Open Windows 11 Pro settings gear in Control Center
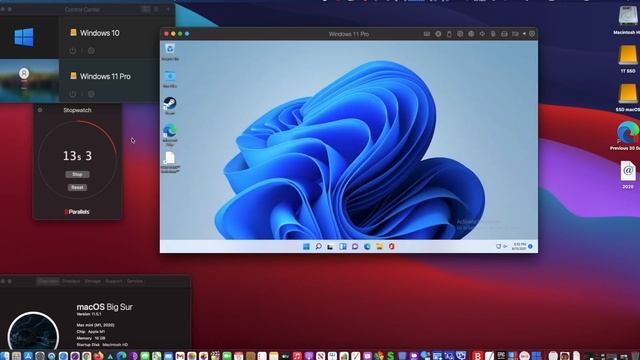 coord(91,94)
